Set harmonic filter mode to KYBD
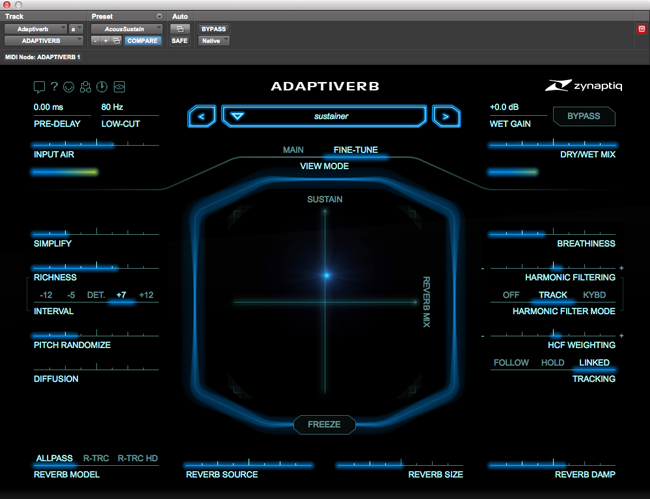 pyautogui.click(x=594, y=295)
